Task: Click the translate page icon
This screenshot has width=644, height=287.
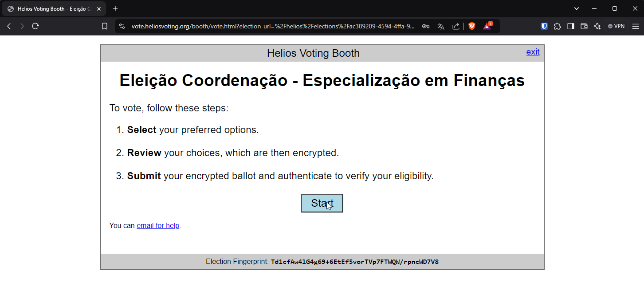Action: [x=441, y=26]
